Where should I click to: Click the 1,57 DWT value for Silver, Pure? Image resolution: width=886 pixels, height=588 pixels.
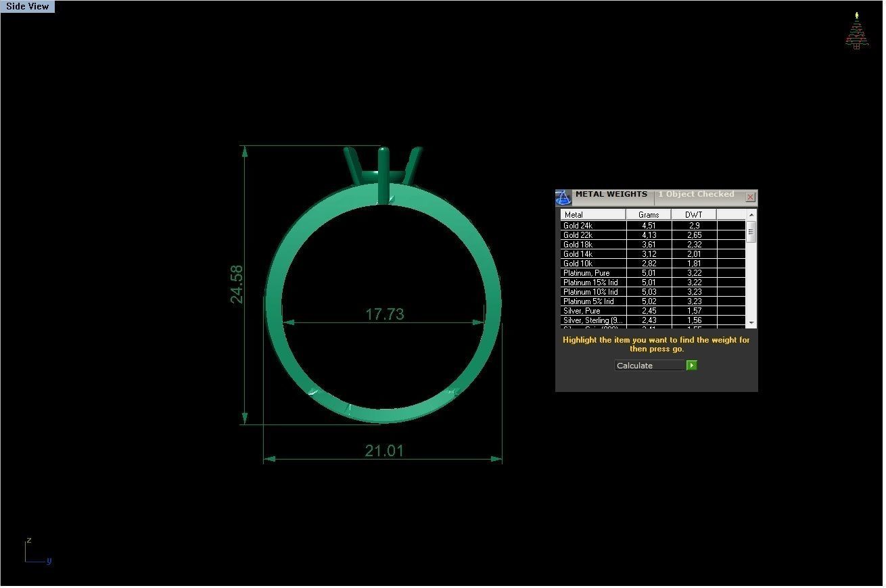click(694, 311)
